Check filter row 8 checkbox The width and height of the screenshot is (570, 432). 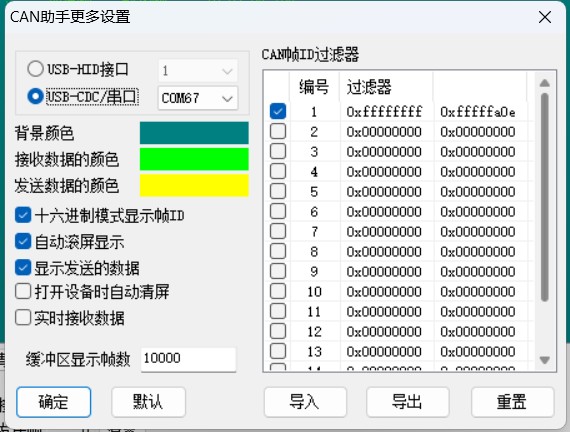tap(278, 251)
